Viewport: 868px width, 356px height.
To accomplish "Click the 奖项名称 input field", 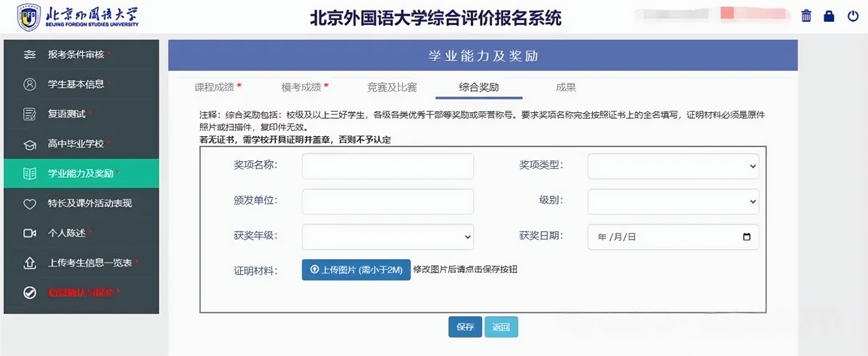I will point(388,166).
